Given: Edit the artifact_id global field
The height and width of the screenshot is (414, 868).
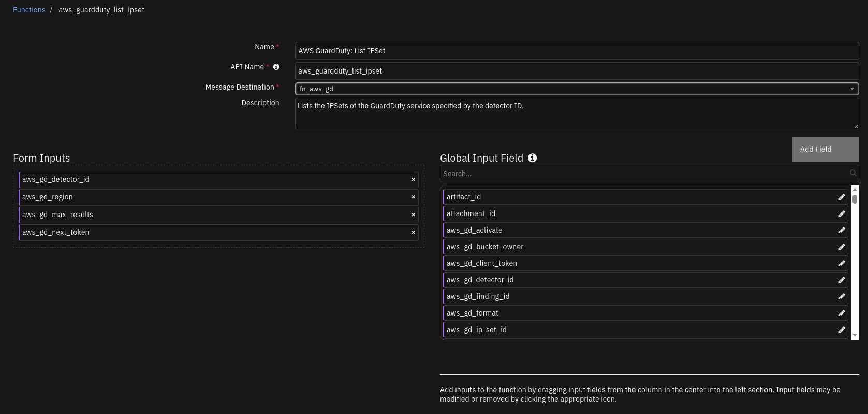Looking at the screenshot, I should coord(842,197).
